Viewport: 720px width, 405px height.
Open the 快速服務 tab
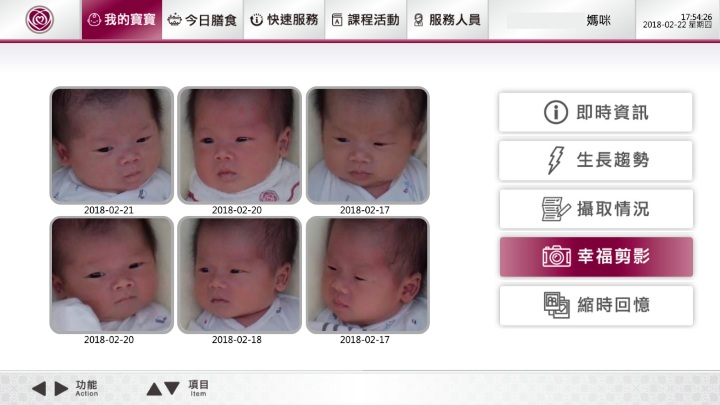284,20
